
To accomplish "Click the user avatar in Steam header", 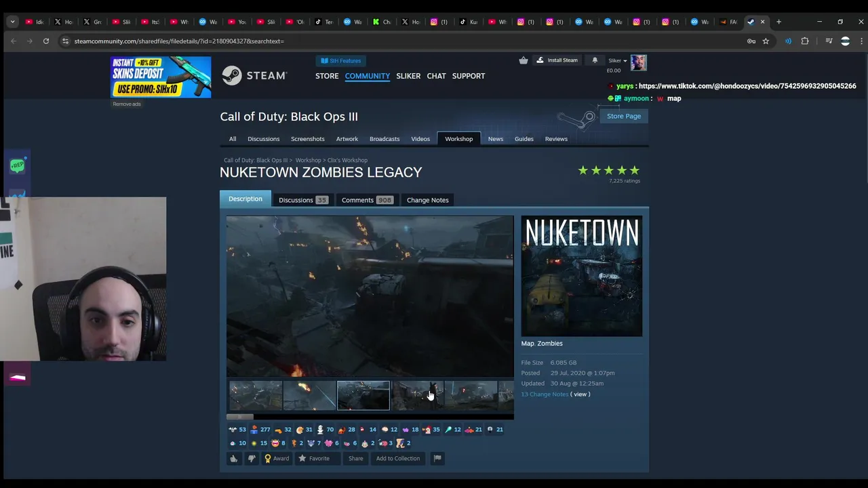I will click(x=639, y=63).
